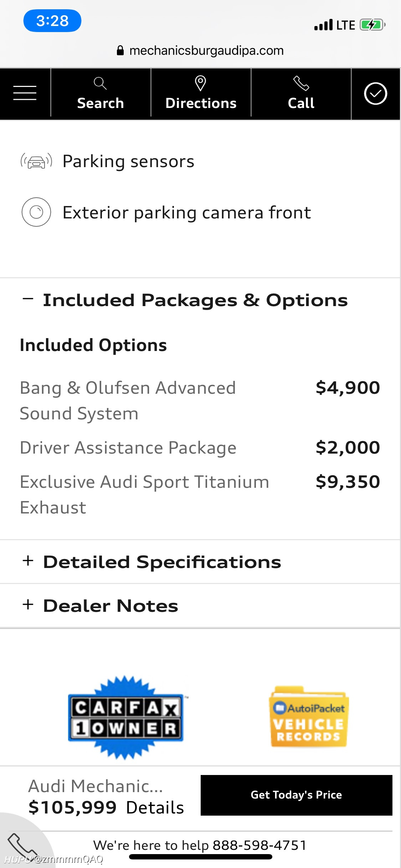Click the Get Today's Price button

coord(297,795)
